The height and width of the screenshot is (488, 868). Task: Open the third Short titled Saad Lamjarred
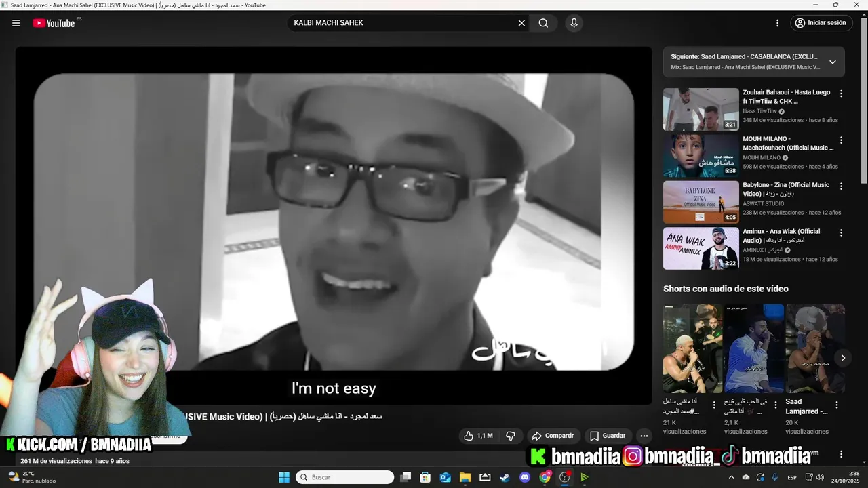[x=815, y=348]
